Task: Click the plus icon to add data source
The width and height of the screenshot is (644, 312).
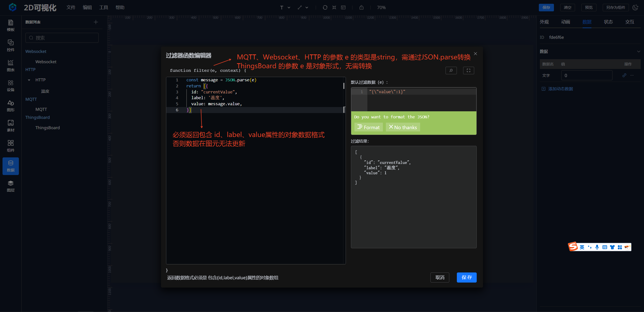Action: [x=96, y=22]
